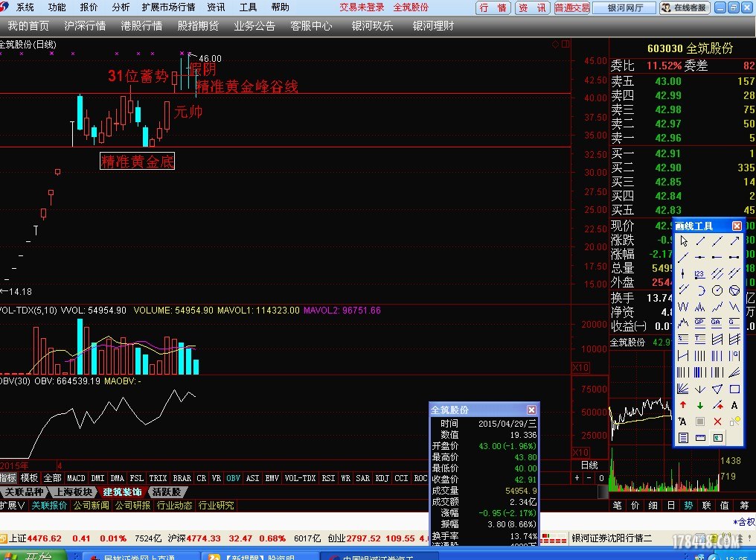Viewport: 756px width, 560px height.
Task: Open 在线客服 support button
Action: click(684, 7)
